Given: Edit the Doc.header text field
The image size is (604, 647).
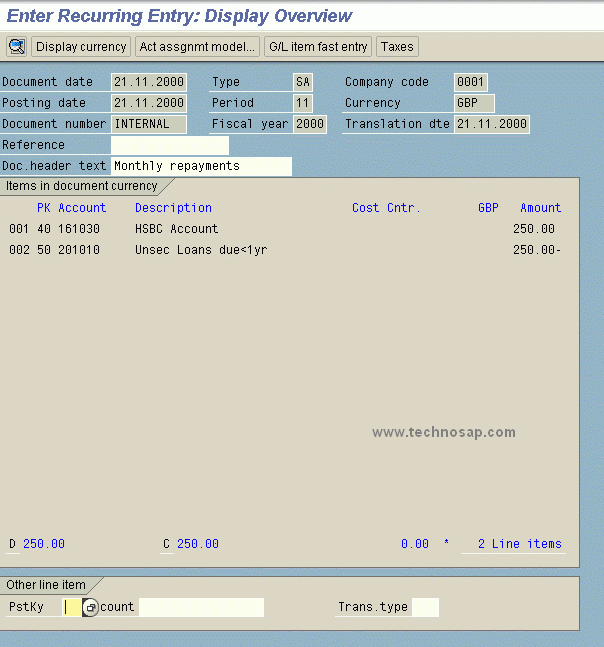Looking at the screenshot, I should coord(201,166).
